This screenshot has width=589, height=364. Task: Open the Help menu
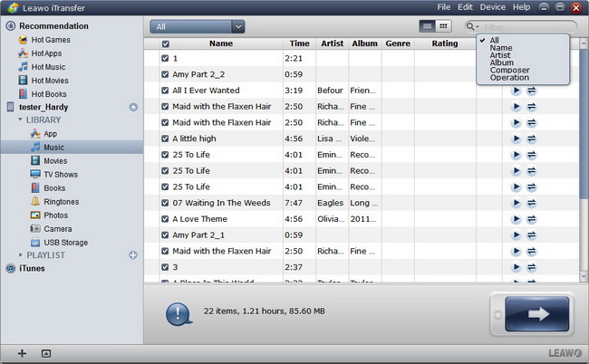tap(521, 7)
